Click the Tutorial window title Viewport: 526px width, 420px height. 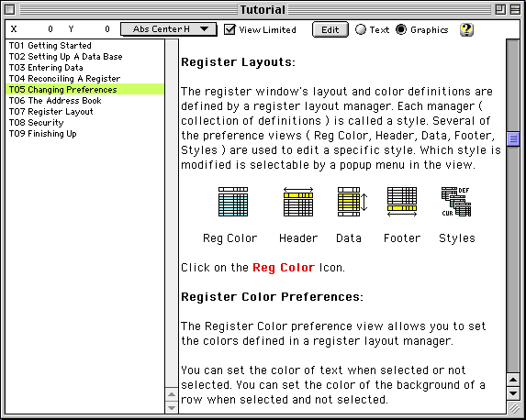coord(263,10)
